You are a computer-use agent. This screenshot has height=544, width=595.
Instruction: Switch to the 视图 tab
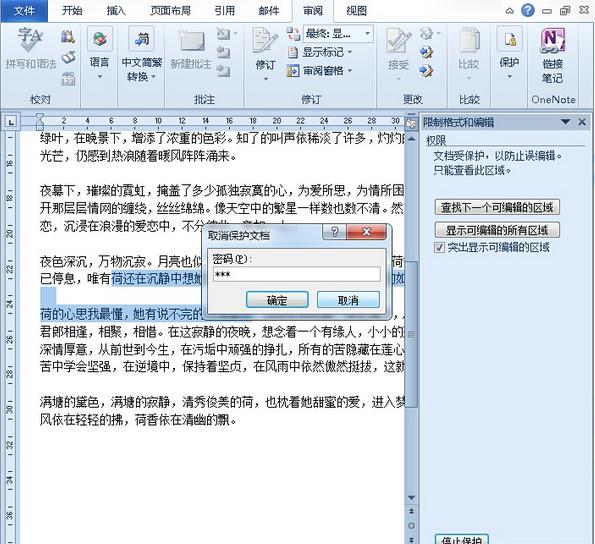click(356, 11)
